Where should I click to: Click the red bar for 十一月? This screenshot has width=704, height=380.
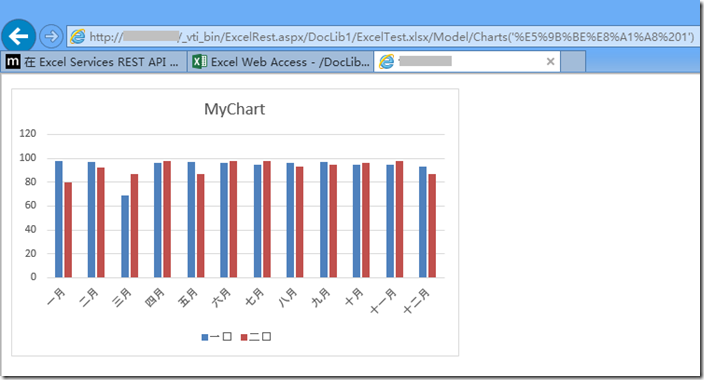(x=399, y=219)
